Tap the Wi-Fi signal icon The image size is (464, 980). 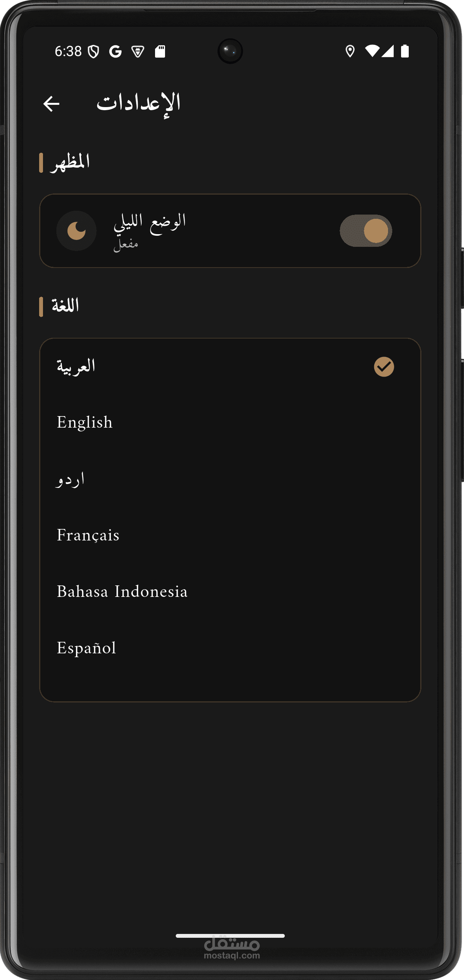click(x=372, y=51)
